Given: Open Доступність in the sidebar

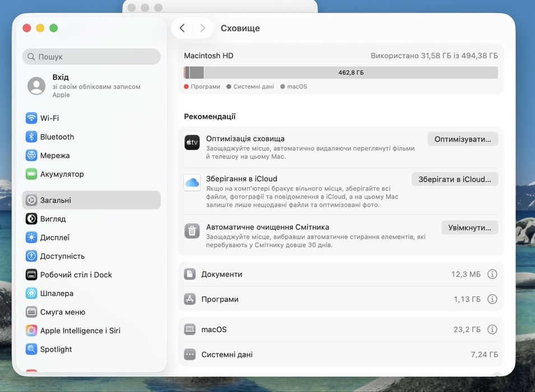Looking at the screenshot, I should click(91, 256).
